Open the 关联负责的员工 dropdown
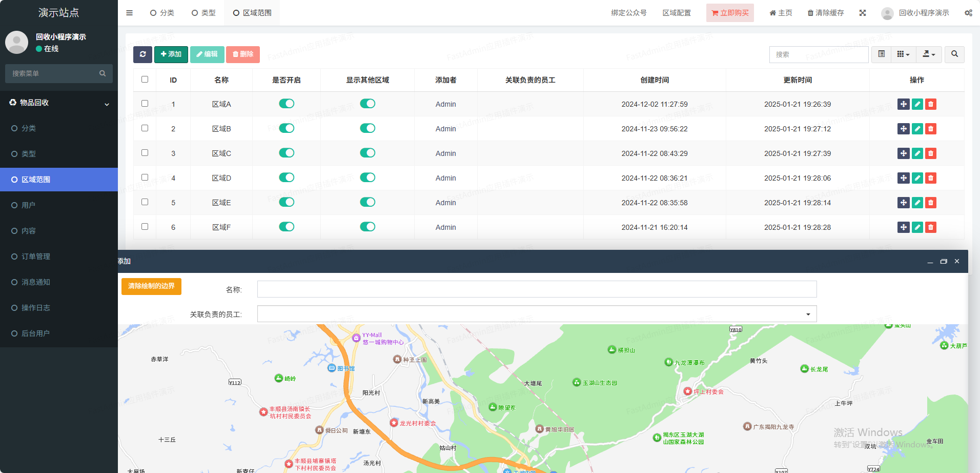 [537, 314]
